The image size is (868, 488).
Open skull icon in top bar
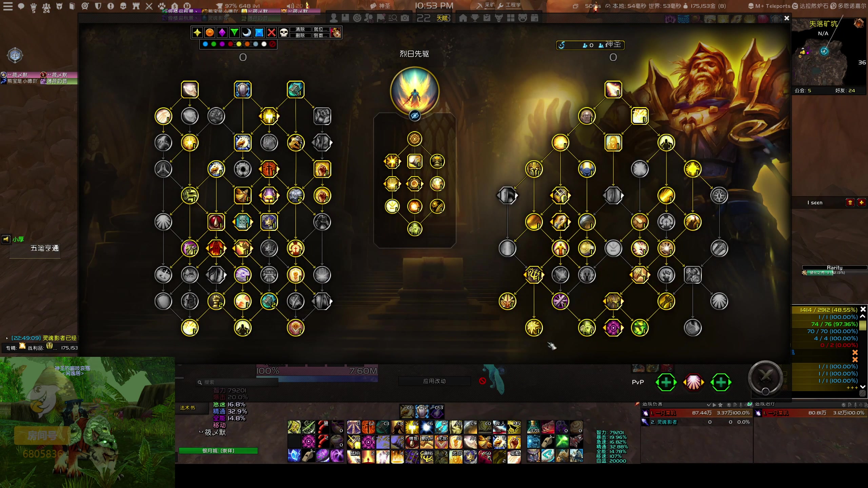pyautogui.click(x=123, y=6)
